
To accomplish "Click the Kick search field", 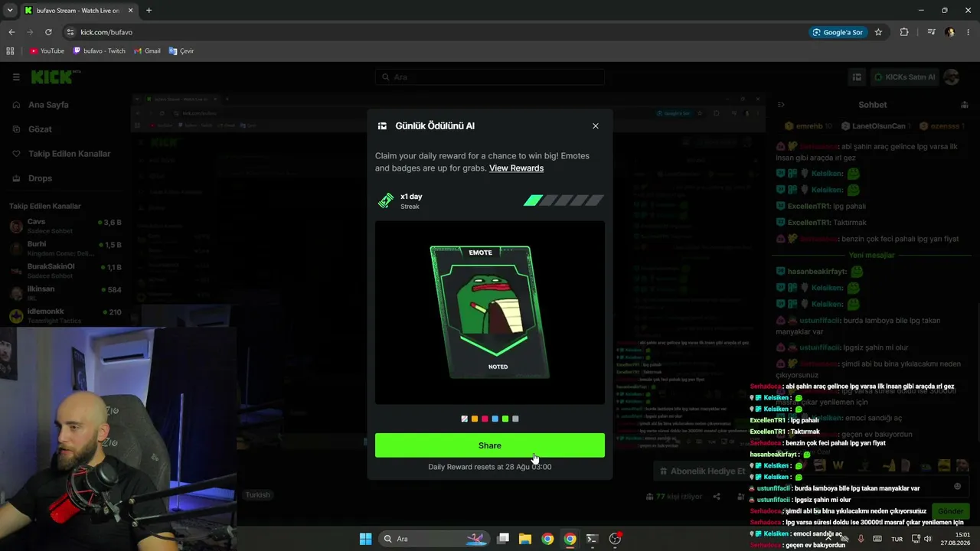I will point(490,77).
